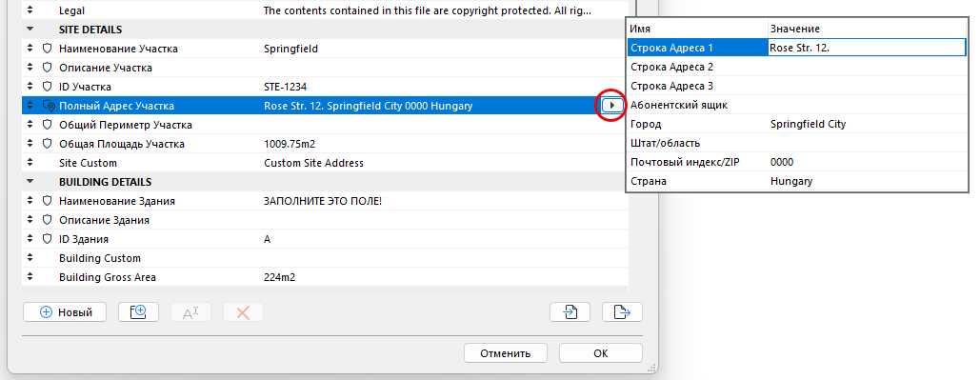Click the drag handle of Полный Адрес Участка row
Viewport: 980px width, 380px height.
tap(30, 106)
